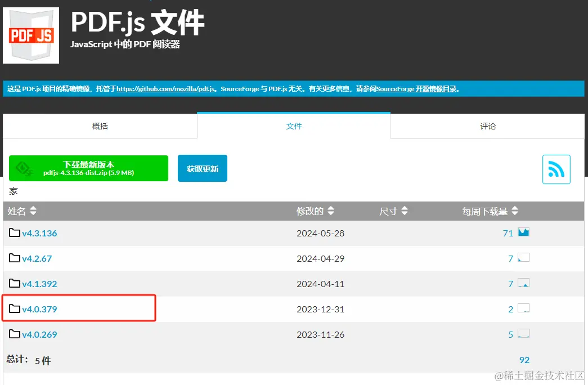Viewport: 588px width, 385px height.
Task: Click the date 2023-12-31
Action: click(320, 309)
